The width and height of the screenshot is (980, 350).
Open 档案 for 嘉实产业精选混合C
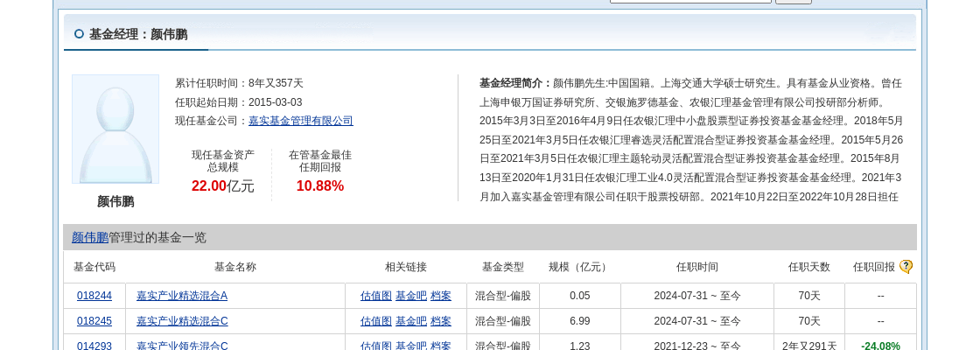[x=441, y=321]
